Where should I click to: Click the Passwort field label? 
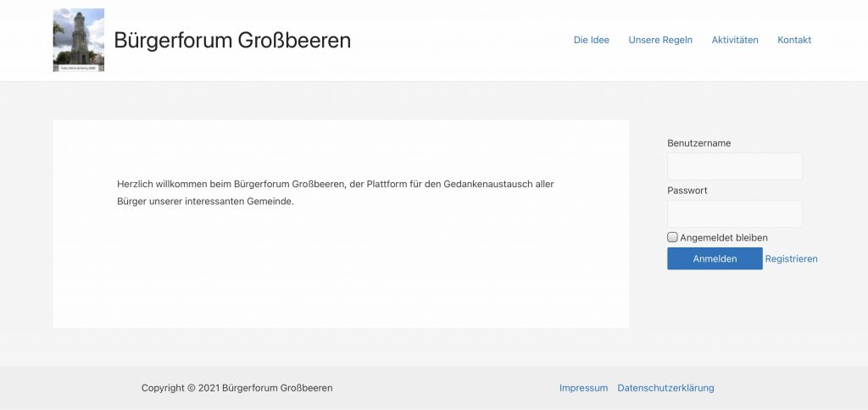[687, 191]
